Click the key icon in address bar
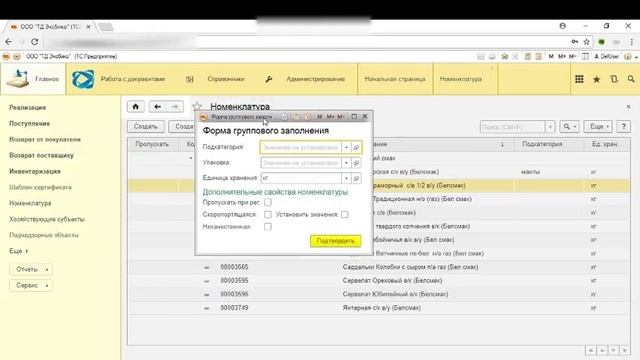Screen dimensions: 640x360 pos(574,42)
